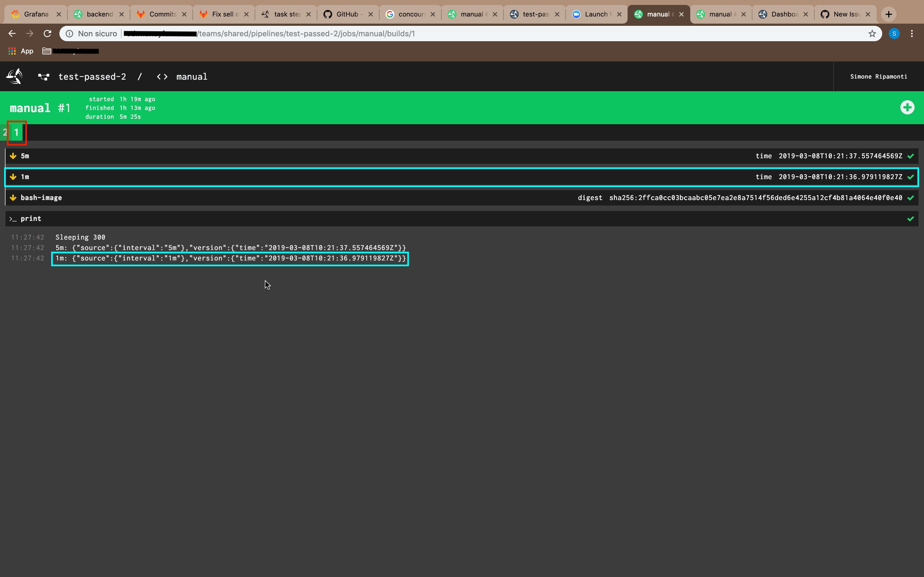Expand the 1m get step

tap(25, 177)
